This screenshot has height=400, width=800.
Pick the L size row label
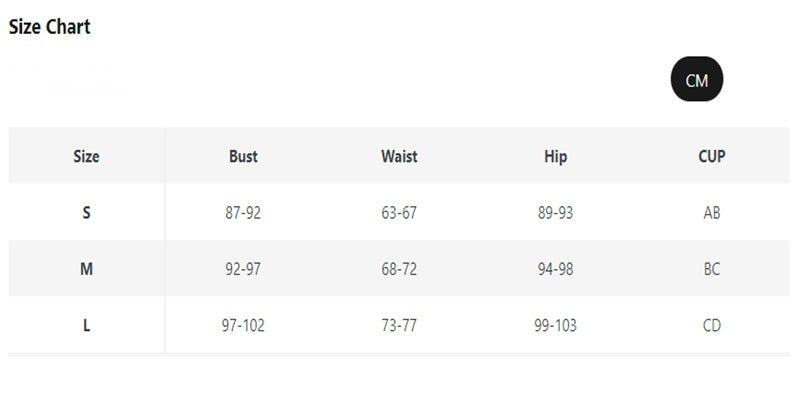coord(86,325)
